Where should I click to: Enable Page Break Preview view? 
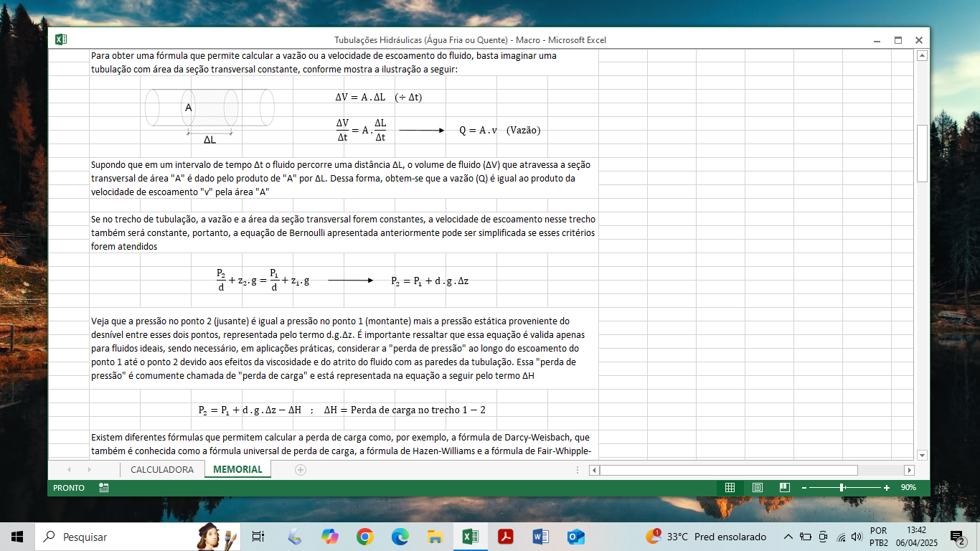tap(785, 488)
